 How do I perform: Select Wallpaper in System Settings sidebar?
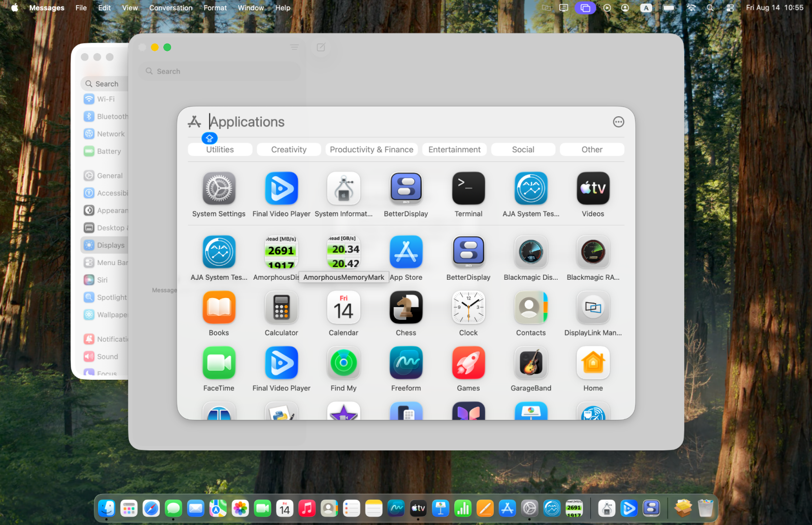pyautogui.click(x=105, y=315)
